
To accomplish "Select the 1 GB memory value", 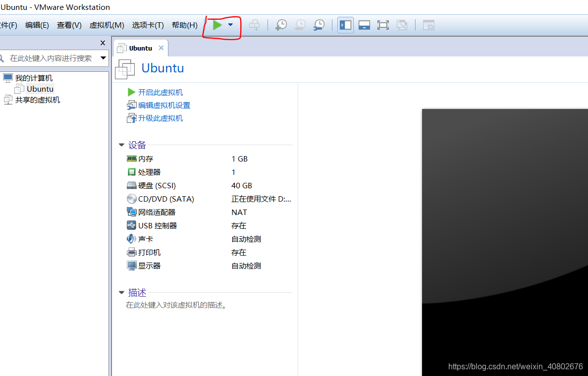I will (240, 159).
